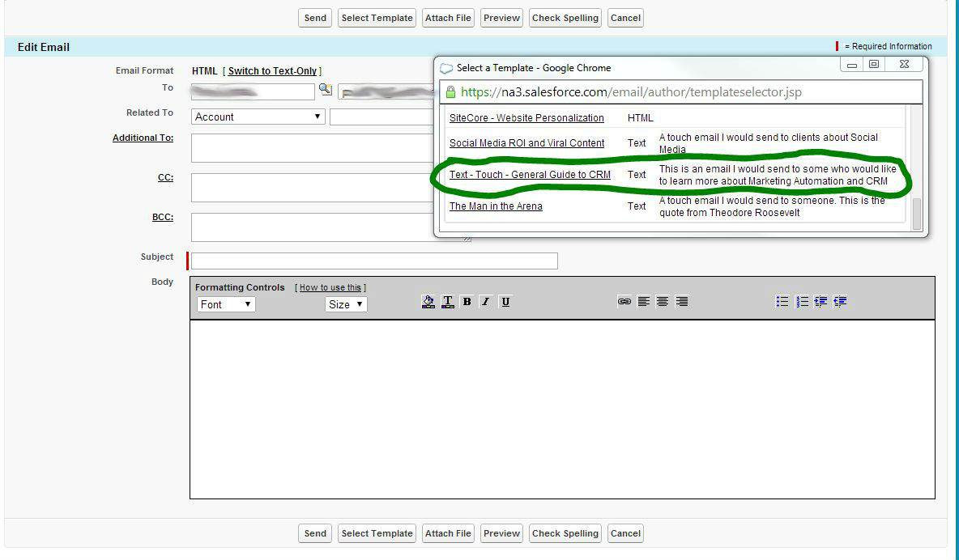Increase indent using the indent icon
Image resolution: width=959 pixels, height=560 pixels.
coord(820,302)
